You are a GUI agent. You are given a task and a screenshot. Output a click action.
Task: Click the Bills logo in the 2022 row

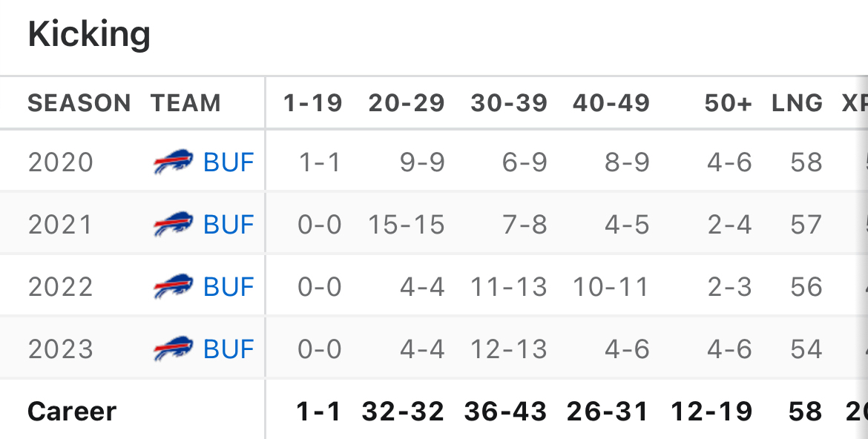(173, 287)
